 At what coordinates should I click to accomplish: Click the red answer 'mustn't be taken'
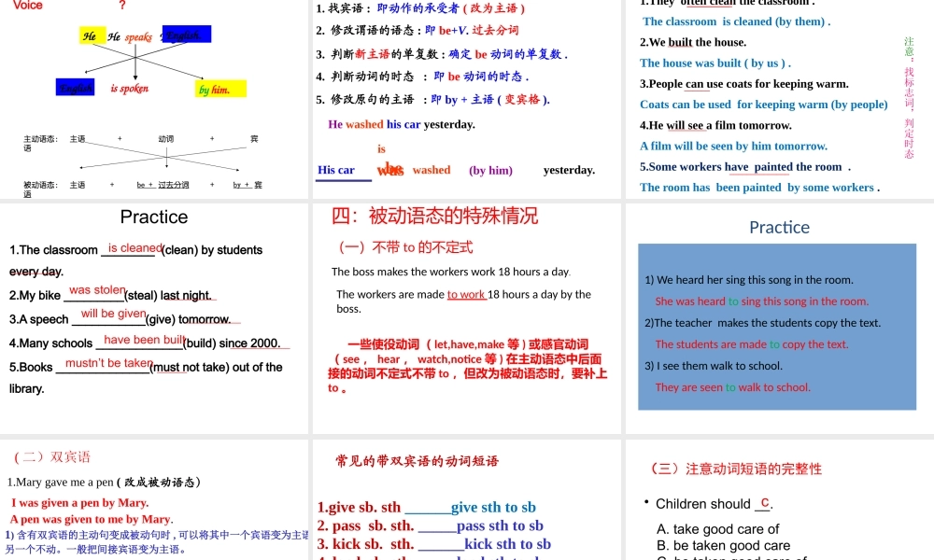(x=109, y=363)
